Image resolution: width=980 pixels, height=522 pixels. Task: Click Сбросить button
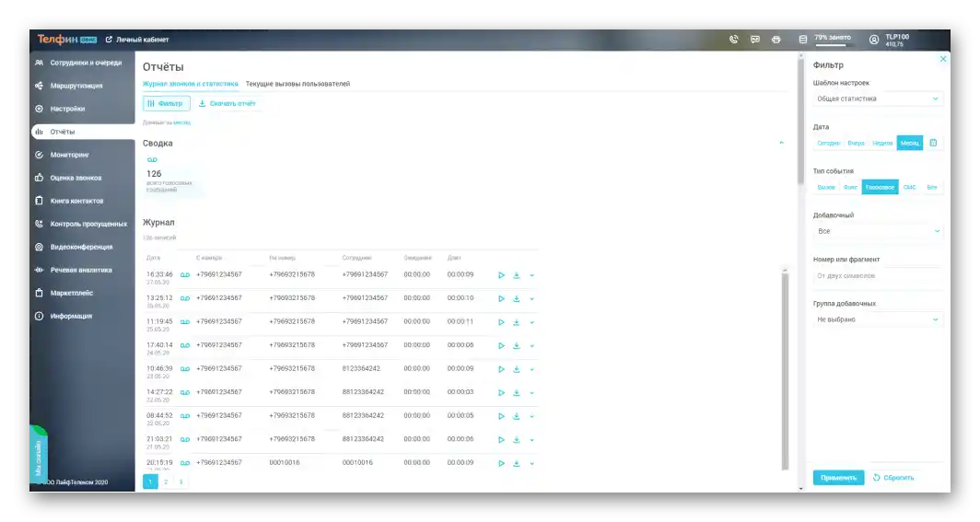coord(893,478)
